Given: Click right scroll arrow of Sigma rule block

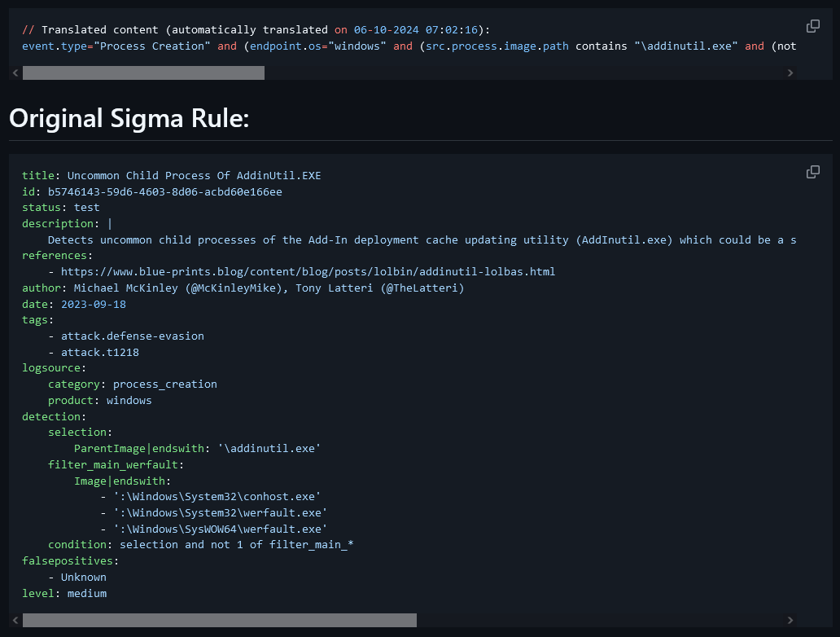Looking at the screenshot, I should point(790,621).
